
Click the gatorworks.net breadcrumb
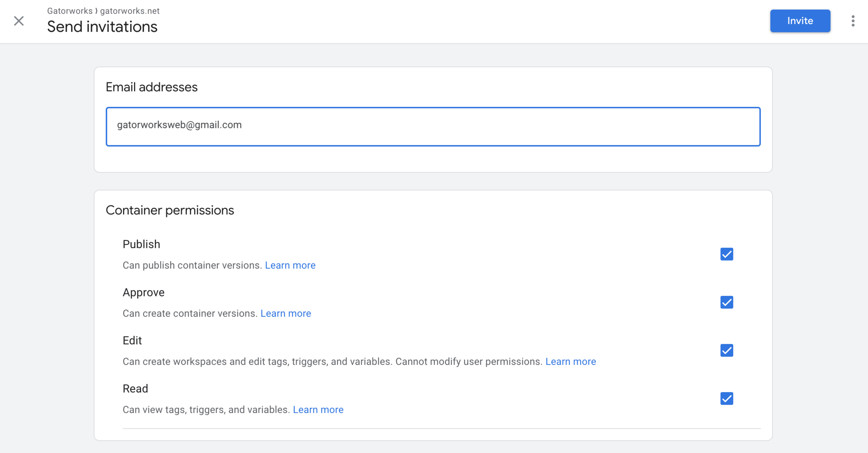(130, 11)
